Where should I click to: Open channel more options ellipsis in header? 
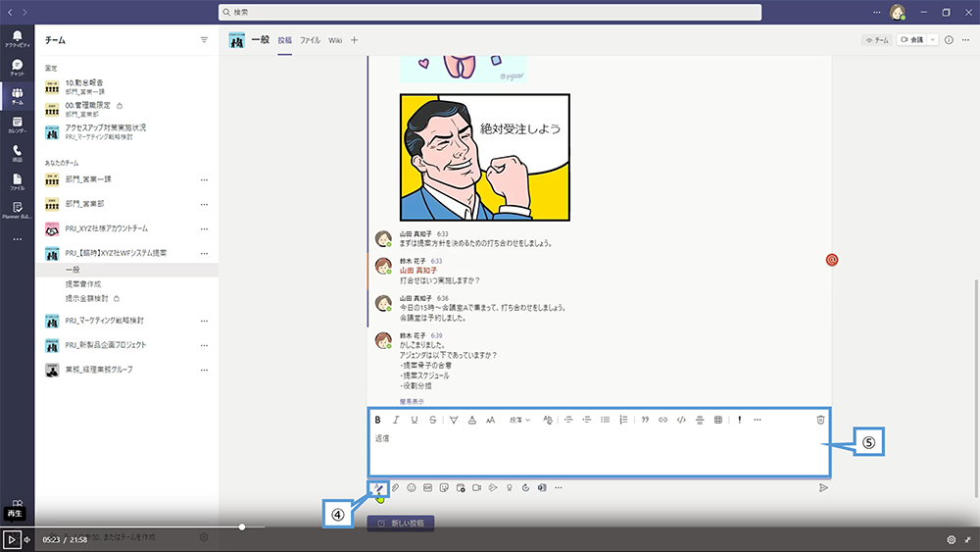(965, 40)
